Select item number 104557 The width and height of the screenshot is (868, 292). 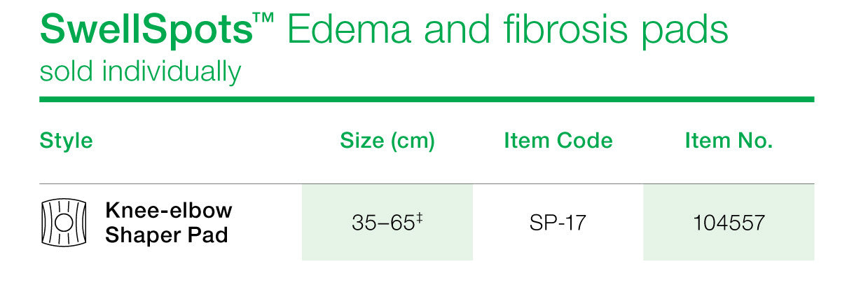729,223
